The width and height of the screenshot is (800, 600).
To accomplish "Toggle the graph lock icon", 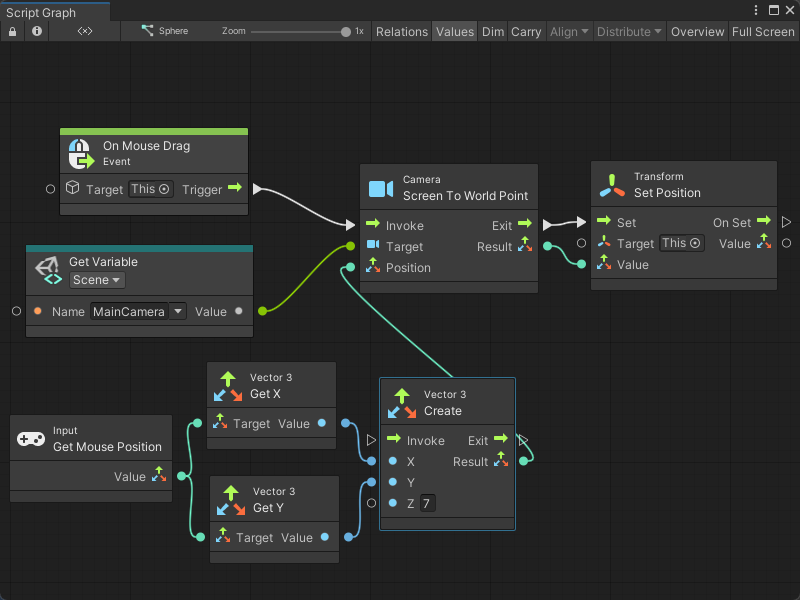I will [12, 31].
